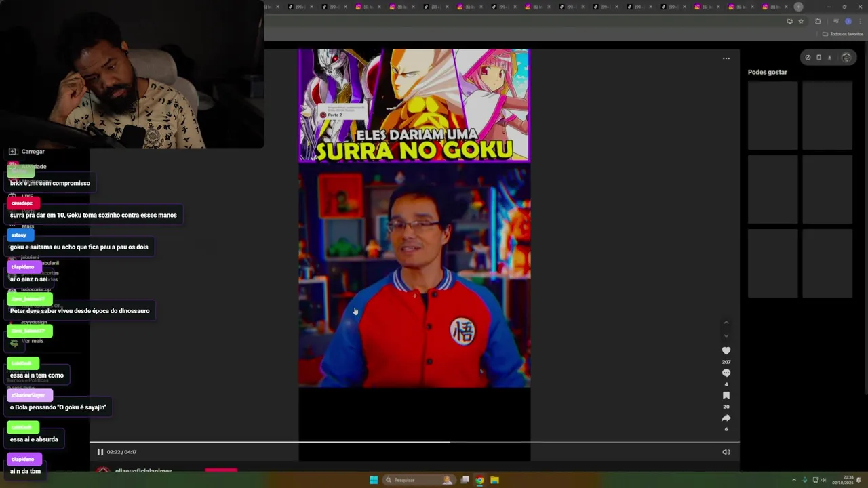This screenshot has width=868, height=488.
Task: Open Chrome from the taskbar
Action: pos(479,480)
